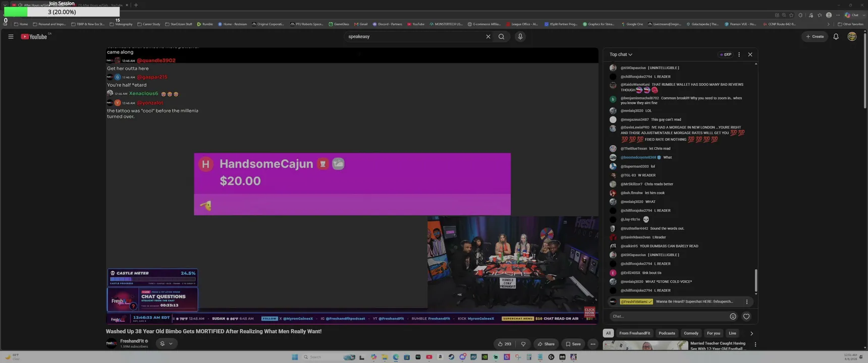
Task: Open YouTube notifications bell
Action: click(836, 36)
